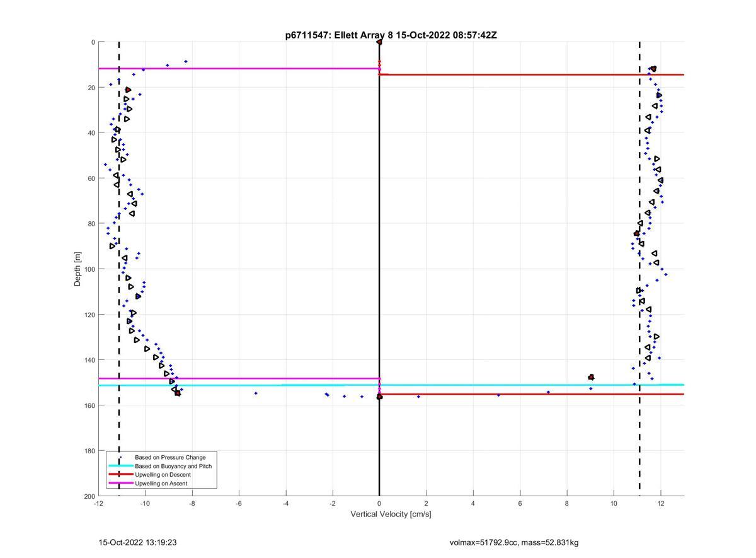The image size is (756, 558).
Task: Click the red marker at zero velocity near 156 m
Action: pos(379,397)
